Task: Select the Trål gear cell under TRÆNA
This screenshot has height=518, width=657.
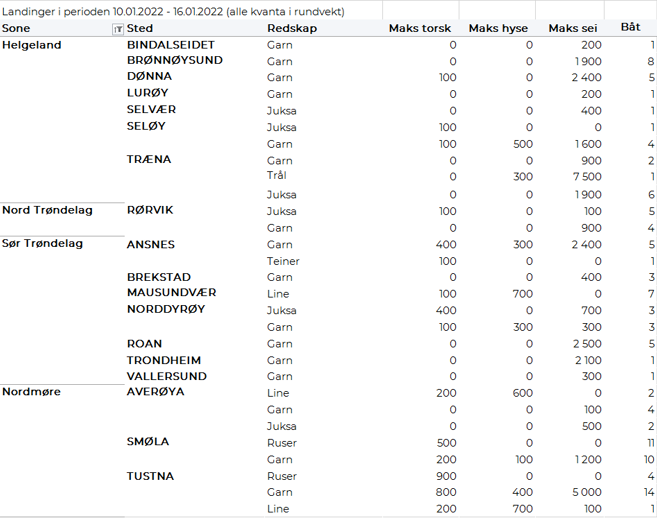Action: click(277, 176)
